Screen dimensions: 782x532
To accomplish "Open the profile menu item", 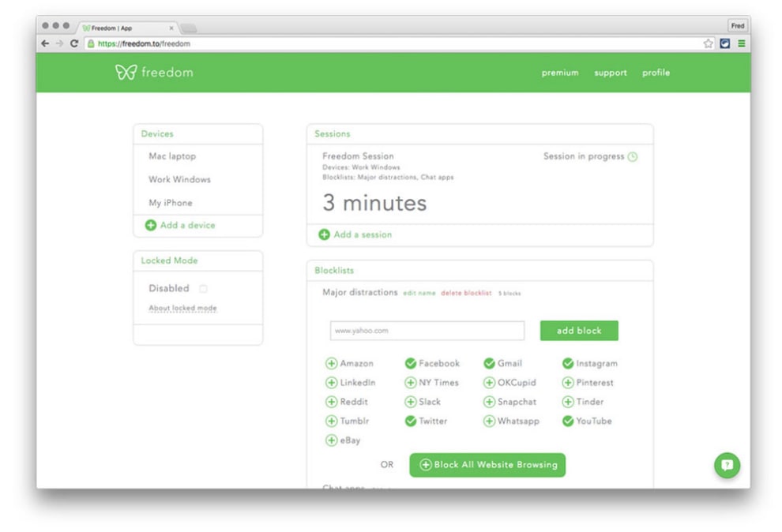I will (656, 73).
